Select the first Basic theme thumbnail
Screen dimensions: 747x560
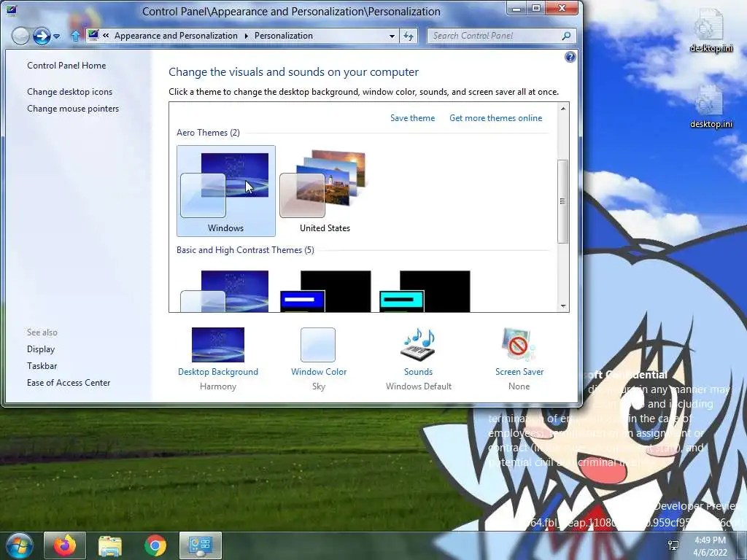click(225, 292)
